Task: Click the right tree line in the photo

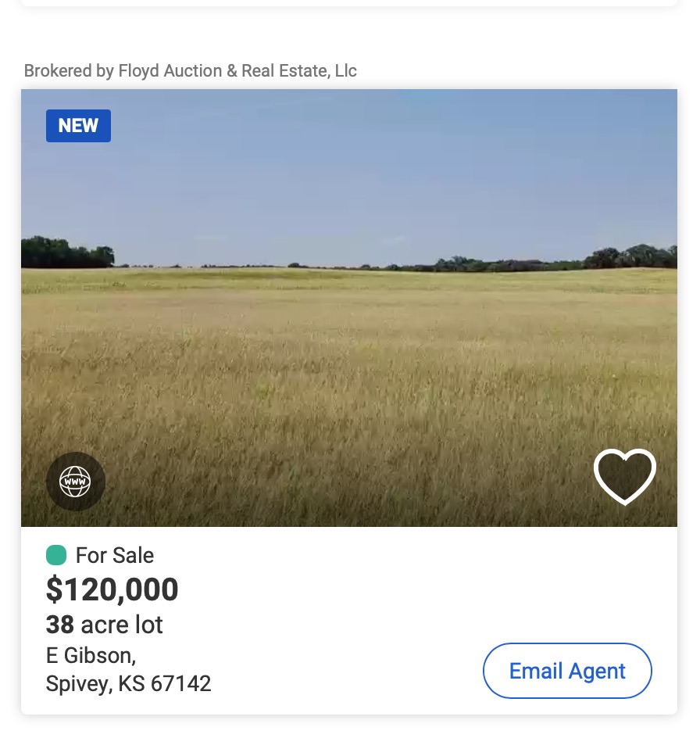Action: click(625, 258)
